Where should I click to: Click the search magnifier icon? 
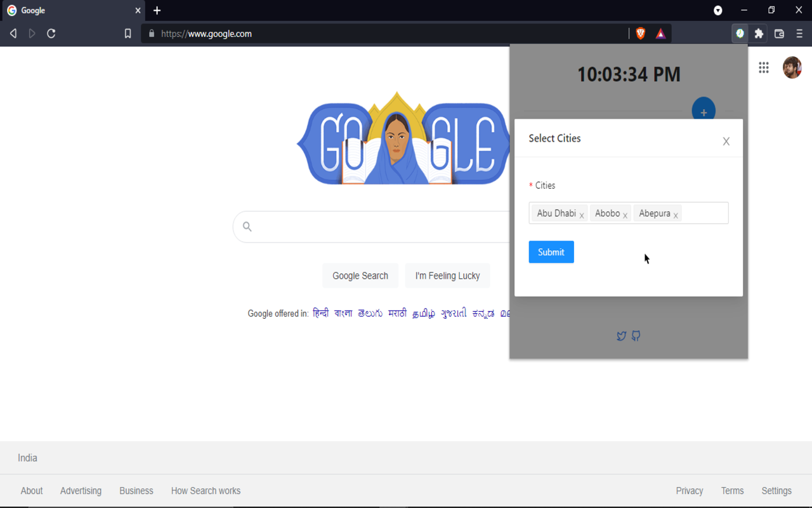point(247,227)
